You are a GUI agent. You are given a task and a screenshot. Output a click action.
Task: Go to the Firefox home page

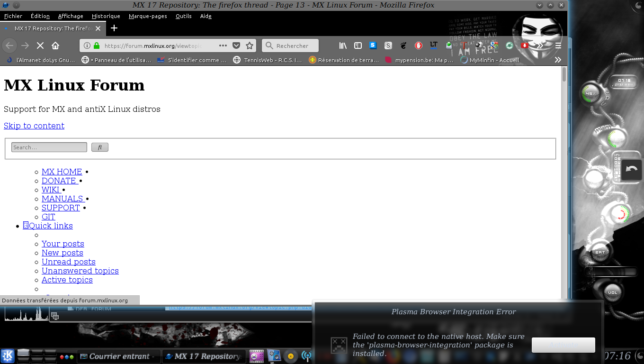pos(55,45)
